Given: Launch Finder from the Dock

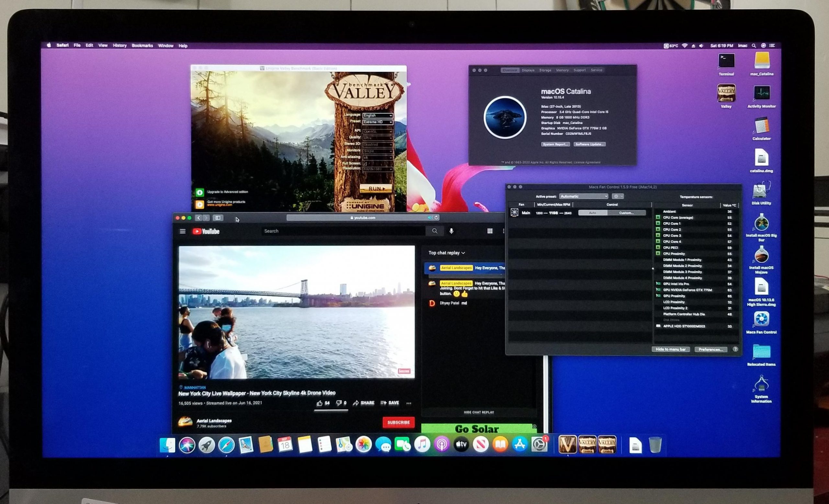Looking at the screenshot, I should click(167, 445).
